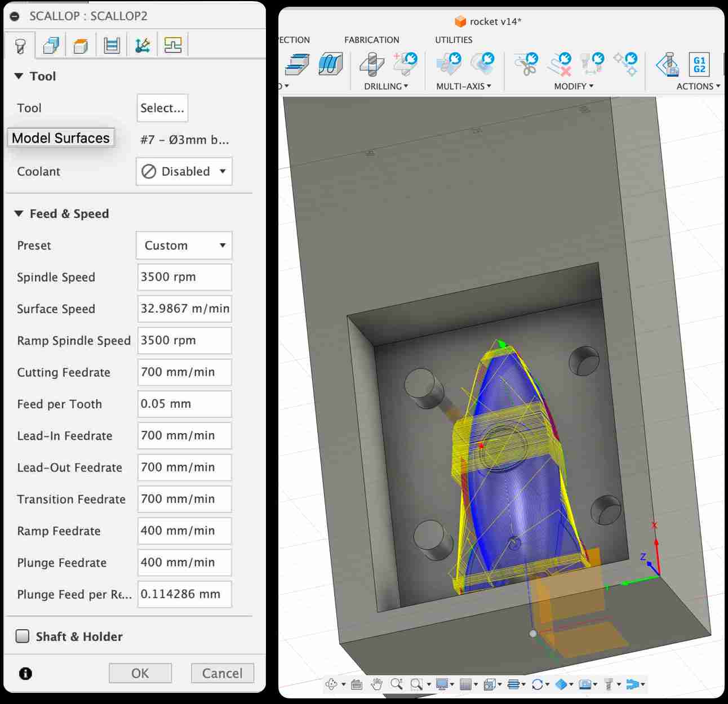Open the Viewports cube icon
This screenshot has width=728, height=704.
pos(489,684)
